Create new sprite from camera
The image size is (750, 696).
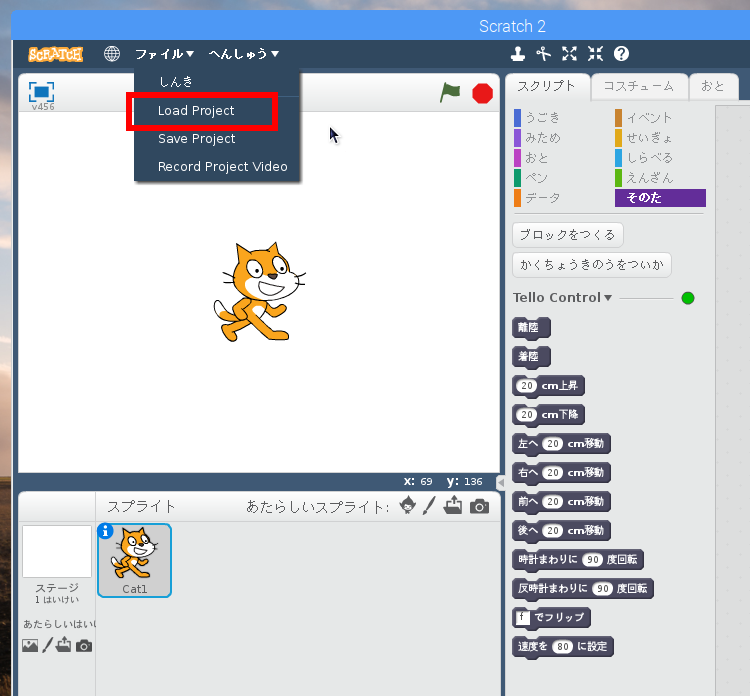479,506
